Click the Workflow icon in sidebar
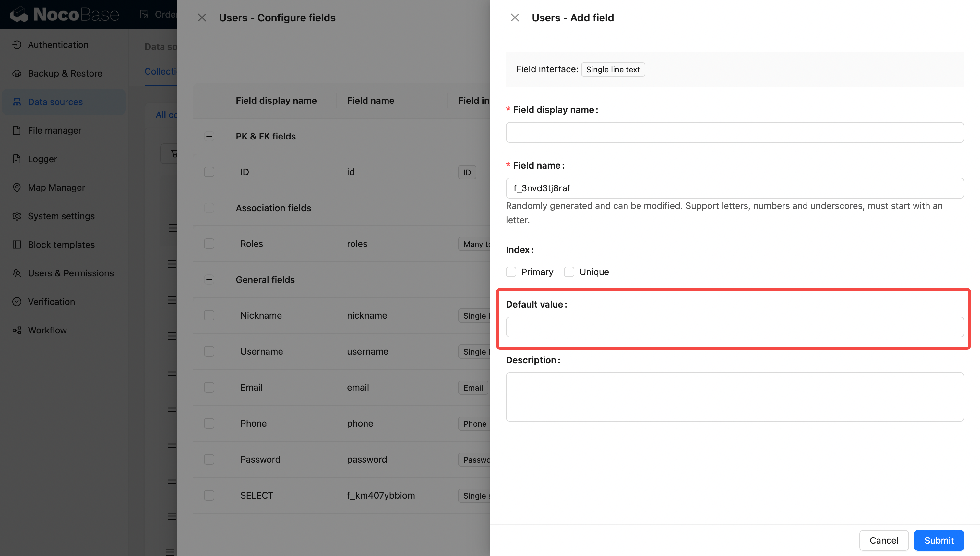This screenshot has width=980, height=556. [x=17, y=330]
